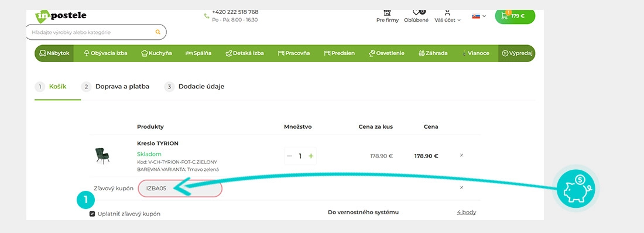Click the in.postele logo
This screenshot has width=644, height=233.
coord(61,16)
